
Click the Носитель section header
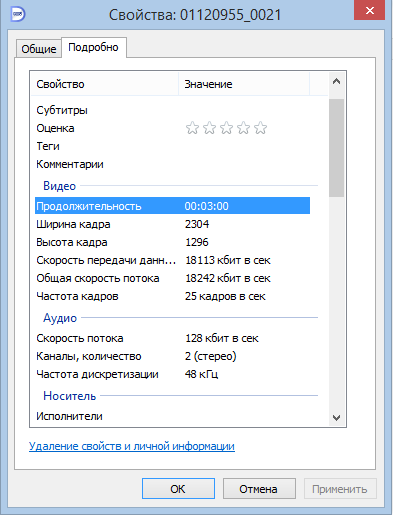[70, 396]
